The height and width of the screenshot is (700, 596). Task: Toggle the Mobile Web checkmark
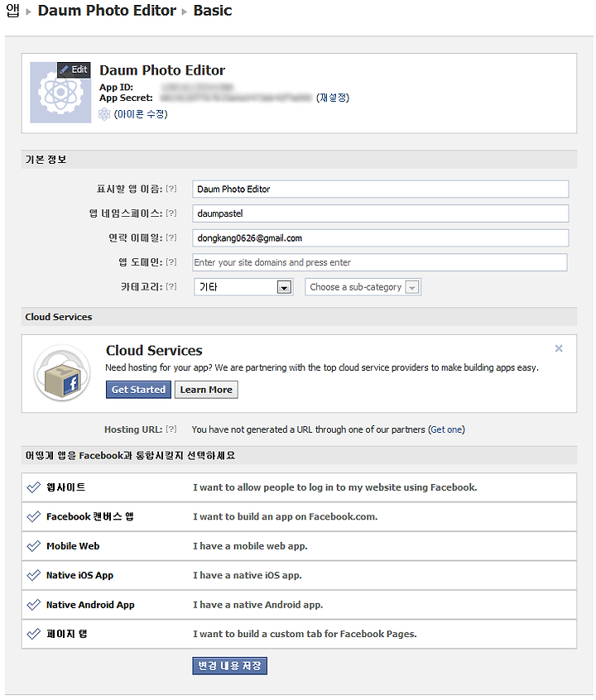pyautogui.click(x=33, y=546)
